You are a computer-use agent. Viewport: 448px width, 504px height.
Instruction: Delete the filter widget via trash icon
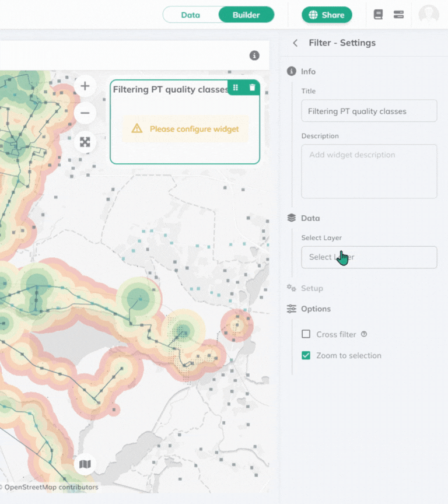[252, 87]
